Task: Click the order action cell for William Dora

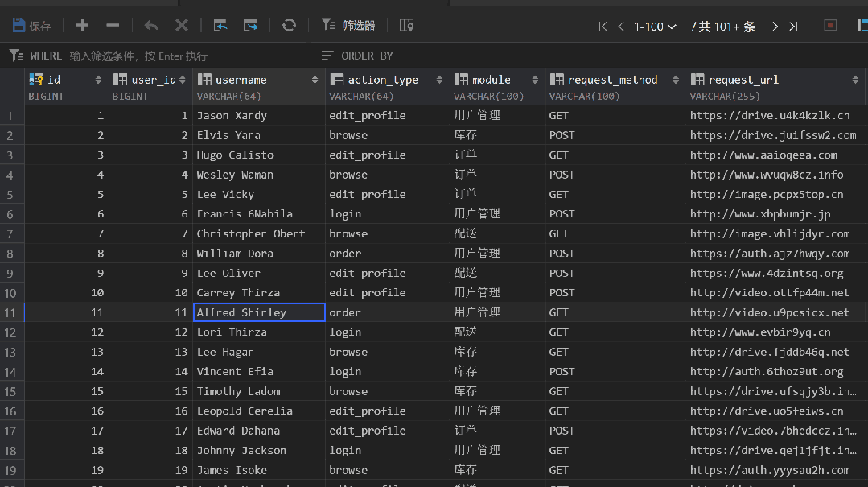Action: [388, 254]
